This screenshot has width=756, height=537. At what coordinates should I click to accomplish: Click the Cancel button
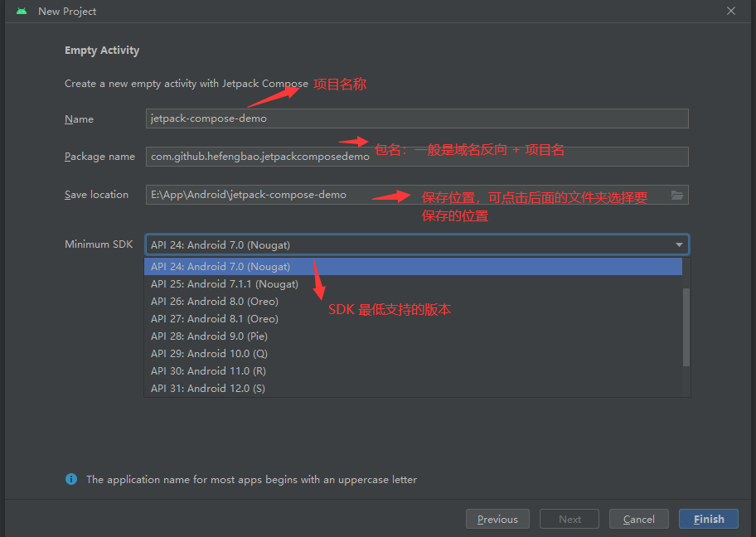click(639, 519)
